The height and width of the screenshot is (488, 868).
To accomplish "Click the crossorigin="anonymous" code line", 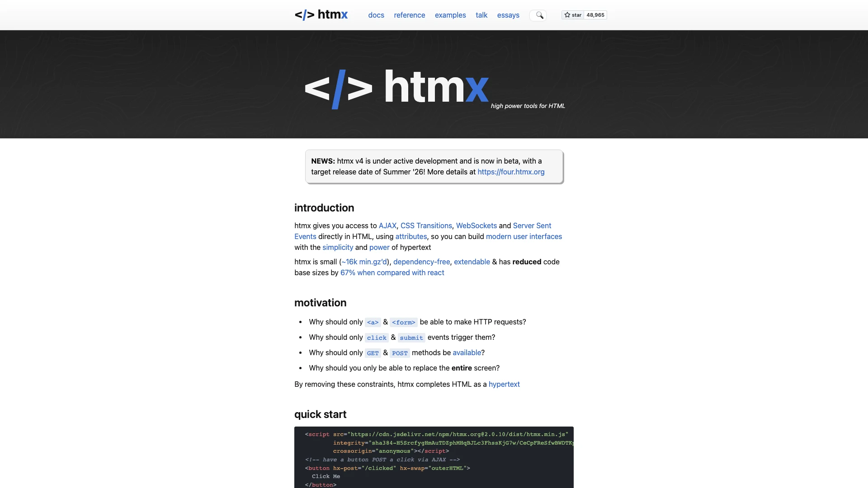I will [x=391, y=451].
